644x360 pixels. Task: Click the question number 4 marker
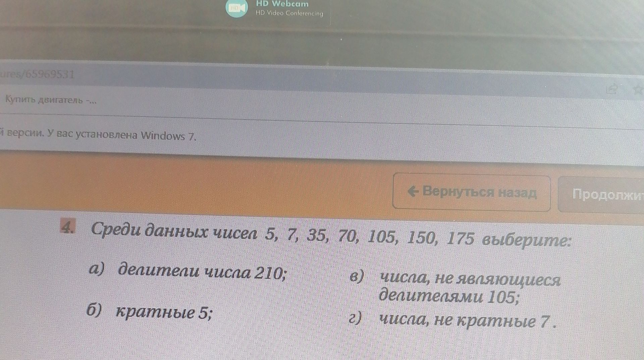click(x=68, y=227)
